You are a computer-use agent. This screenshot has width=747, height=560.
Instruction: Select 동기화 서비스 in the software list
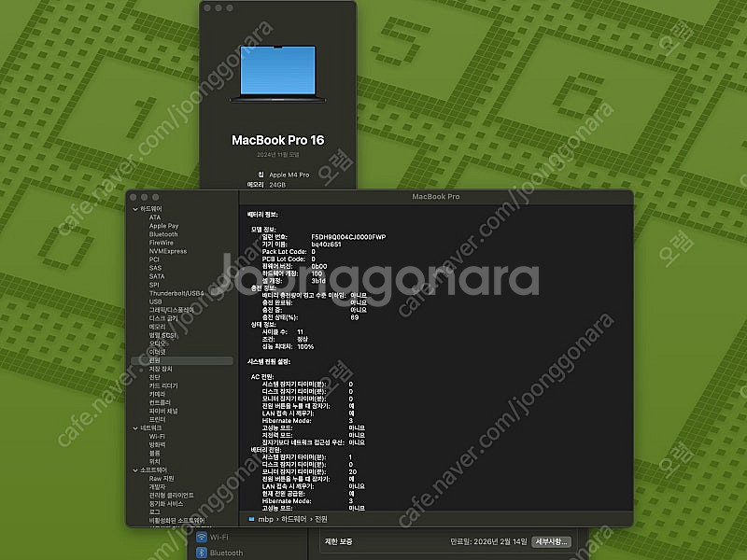click(166, 504)
